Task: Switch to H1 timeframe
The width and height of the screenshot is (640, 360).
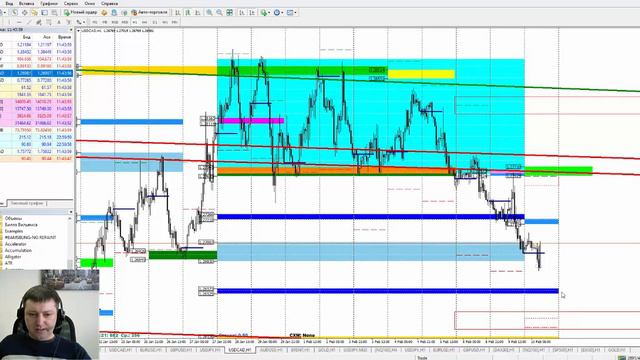Action: (x=135, y=22)
